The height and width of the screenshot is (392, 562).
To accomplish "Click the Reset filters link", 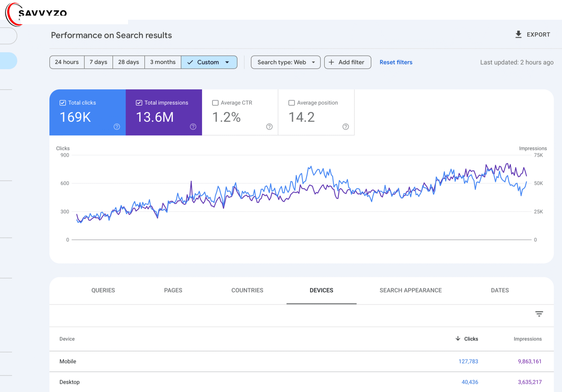I will [396, 63].
